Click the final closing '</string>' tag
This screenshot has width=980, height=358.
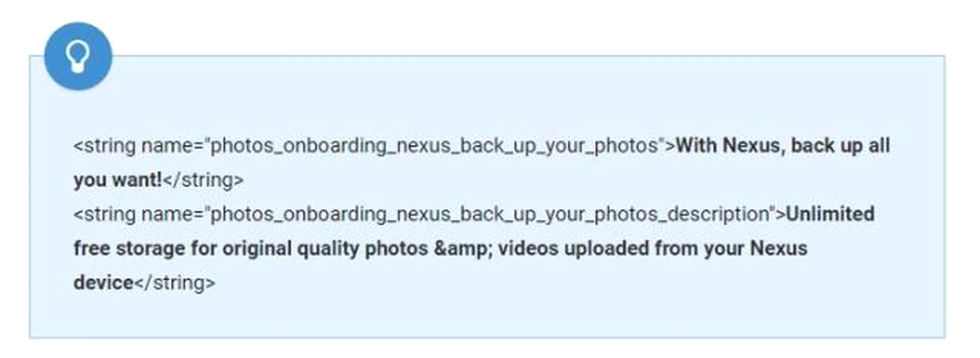click(x=175, y=283)
